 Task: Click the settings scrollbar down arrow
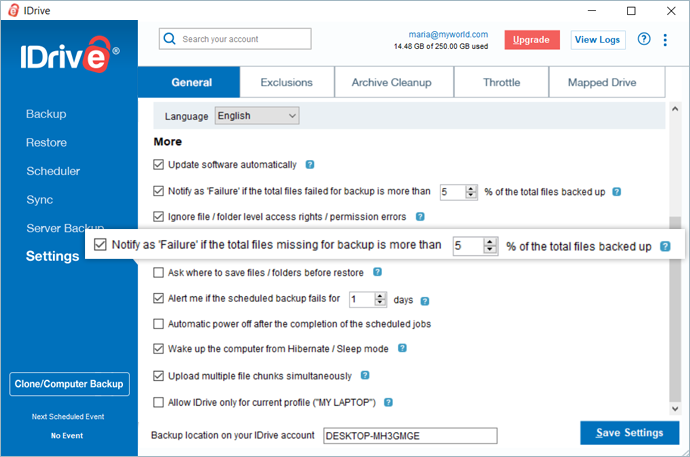click(675, 409)
